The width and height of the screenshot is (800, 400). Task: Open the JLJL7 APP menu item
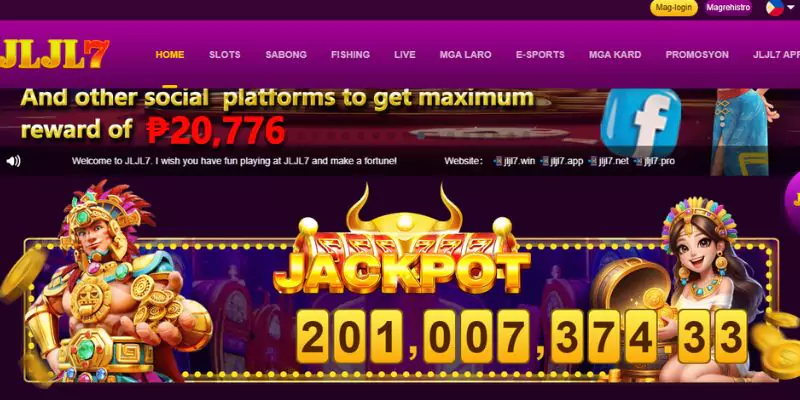pos(776,55)
